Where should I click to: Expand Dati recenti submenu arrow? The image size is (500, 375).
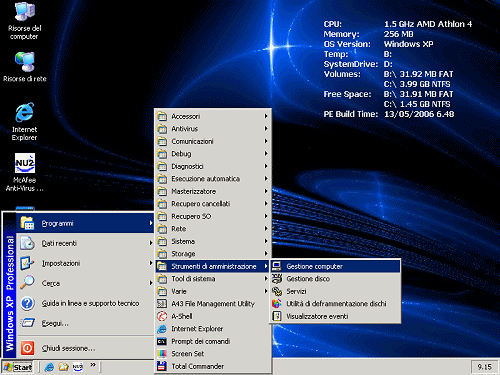click(151, 243)
